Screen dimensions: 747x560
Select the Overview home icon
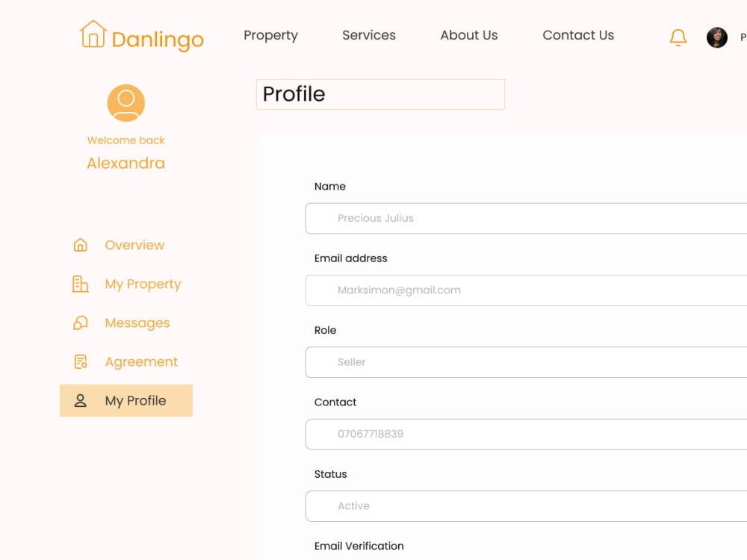[x=80, y=245]
